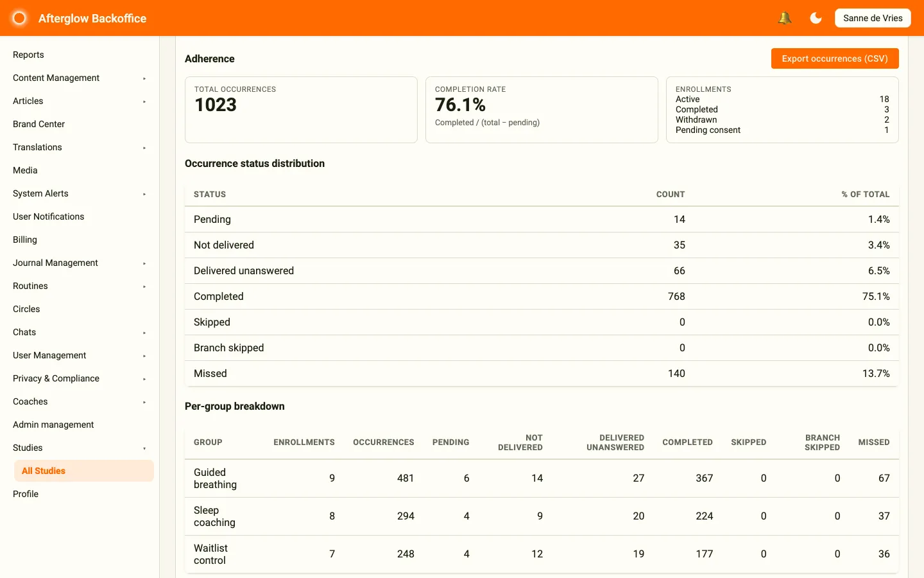Click the Status column header
Viewport: 924px width, 578px height.
[x=210, y=195]
